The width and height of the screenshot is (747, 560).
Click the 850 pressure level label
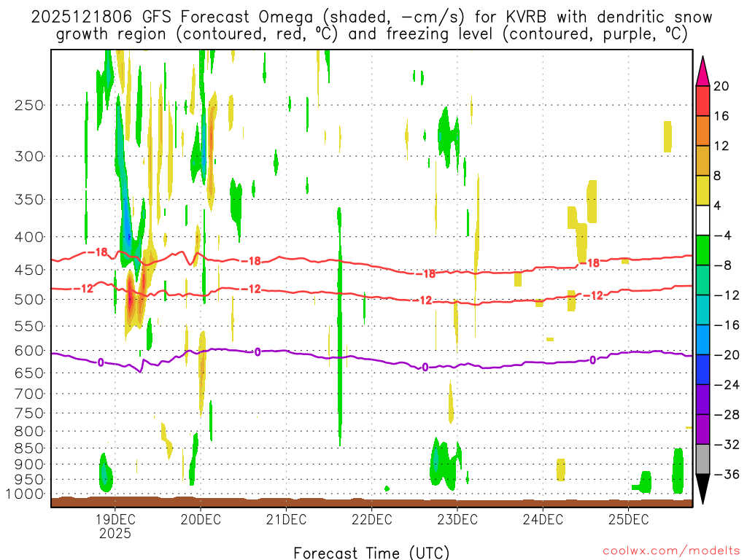(29, 448)
